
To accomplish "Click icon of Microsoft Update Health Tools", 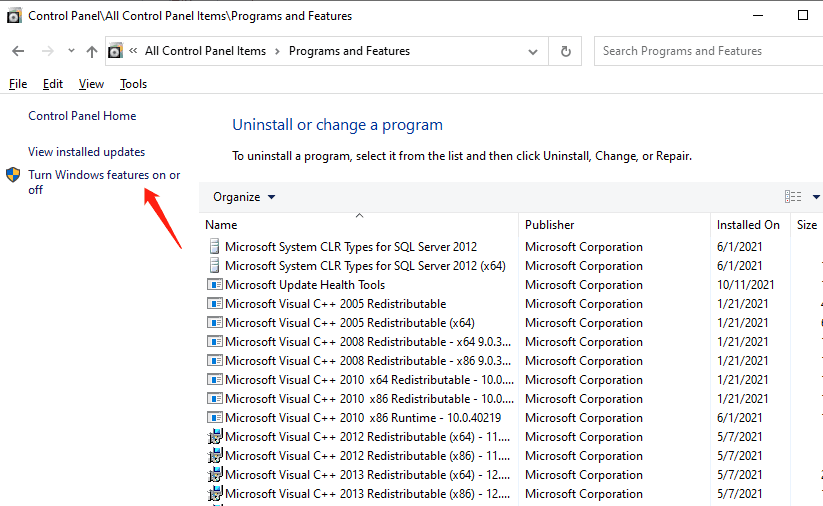I will [x=215, y=284].
